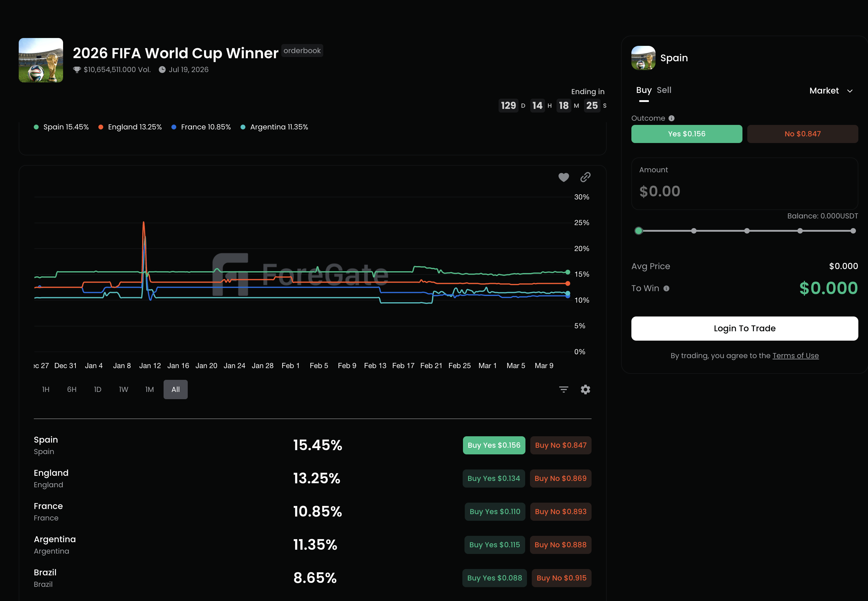Toggle France series in chart legend
Screen dimensions: 868x601
[x=201, y=127]
